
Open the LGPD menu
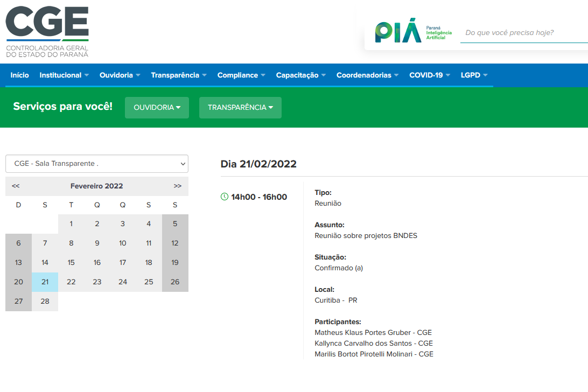tap(474, 75)
